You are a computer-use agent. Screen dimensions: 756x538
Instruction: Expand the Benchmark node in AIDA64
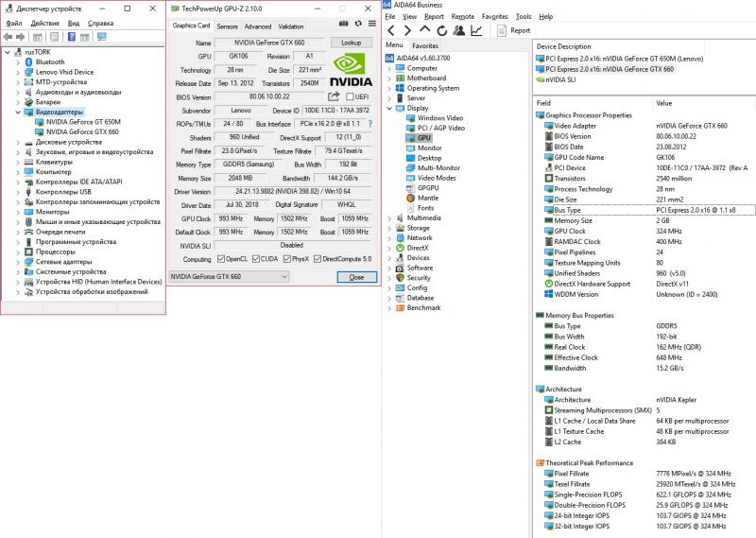(389, 308)
